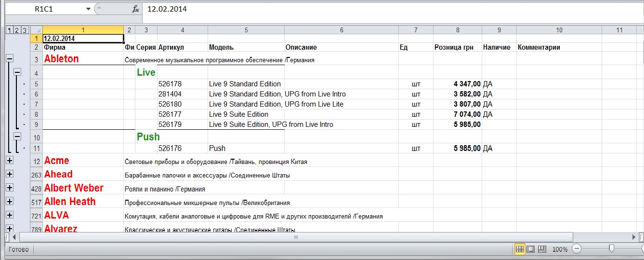Select the green Push series cell

[146, 137]
